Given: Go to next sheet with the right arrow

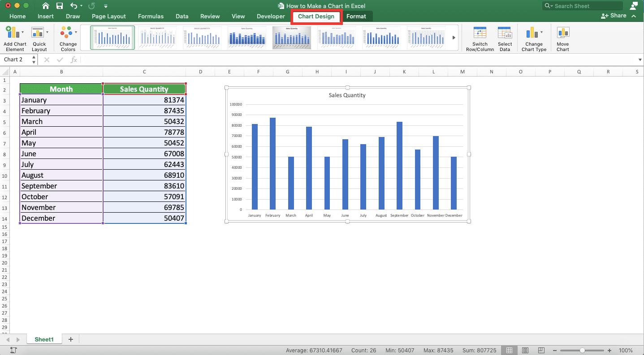Looking at the screenshot, I should tap(18, 340).
